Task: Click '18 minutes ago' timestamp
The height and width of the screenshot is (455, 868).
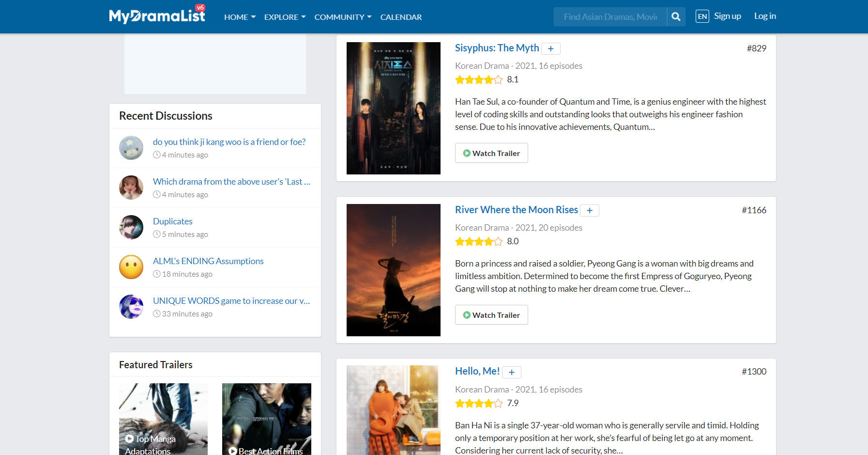Action: point(187,274)
